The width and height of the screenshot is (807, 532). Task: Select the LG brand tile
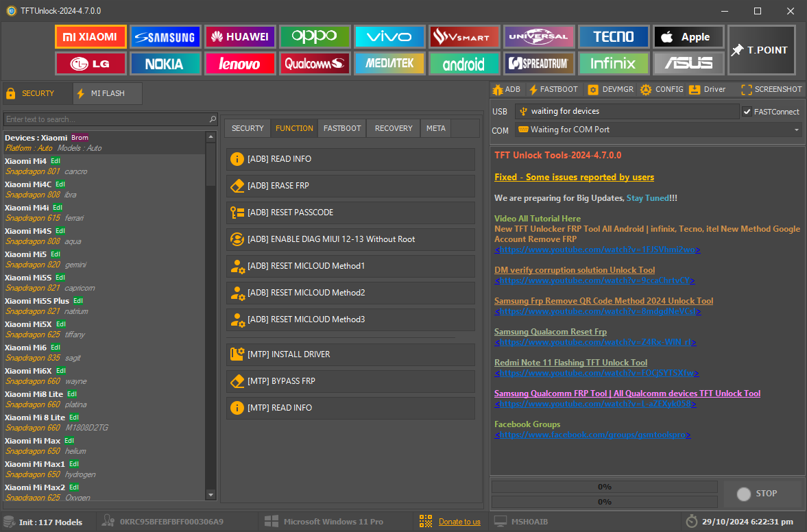point(91,64)
